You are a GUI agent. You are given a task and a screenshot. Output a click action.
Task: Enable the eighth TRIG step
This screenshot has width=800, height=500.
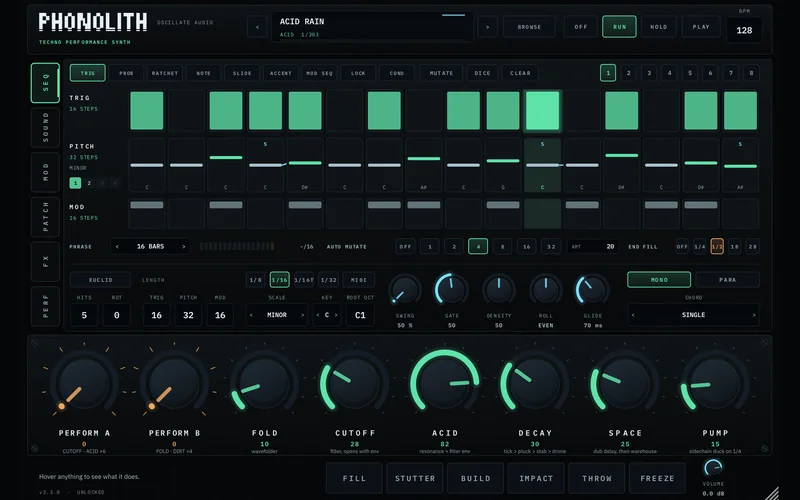click(x=424, y=111)
